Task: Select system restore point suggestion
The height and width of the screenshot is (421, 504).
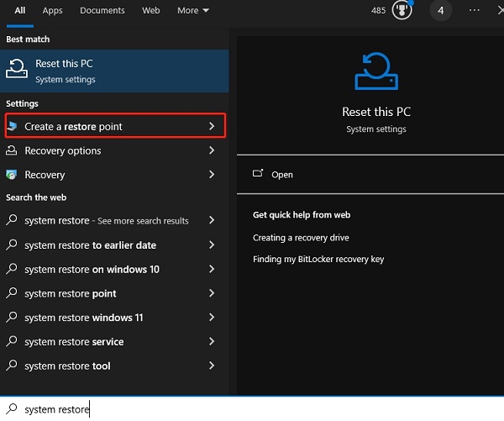Action: pyautogui.click(x=114, y=293)
